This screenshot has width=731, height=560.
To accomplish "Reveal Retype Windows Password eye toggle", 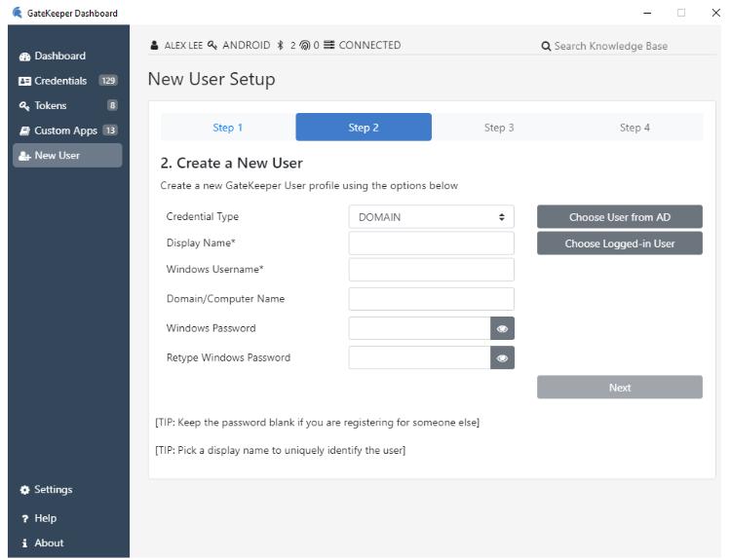I will pyautogui.click(x=502, y=358).
